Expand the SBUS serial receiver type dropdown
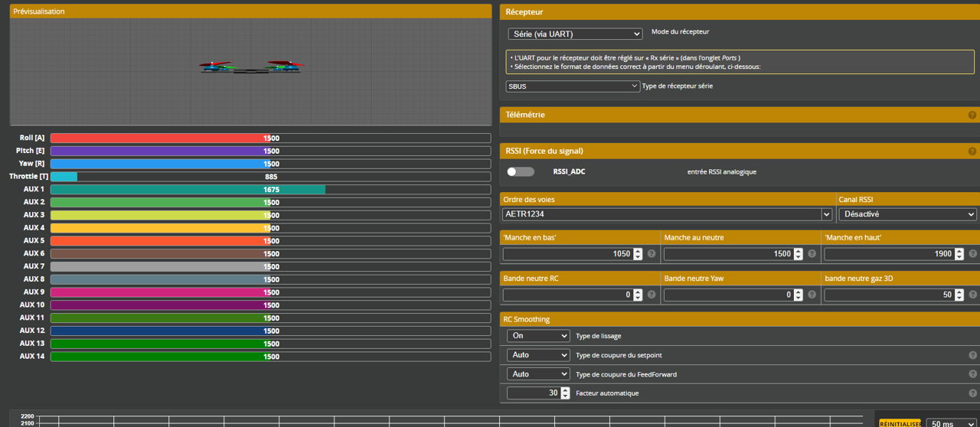 (x=573, y=86)
